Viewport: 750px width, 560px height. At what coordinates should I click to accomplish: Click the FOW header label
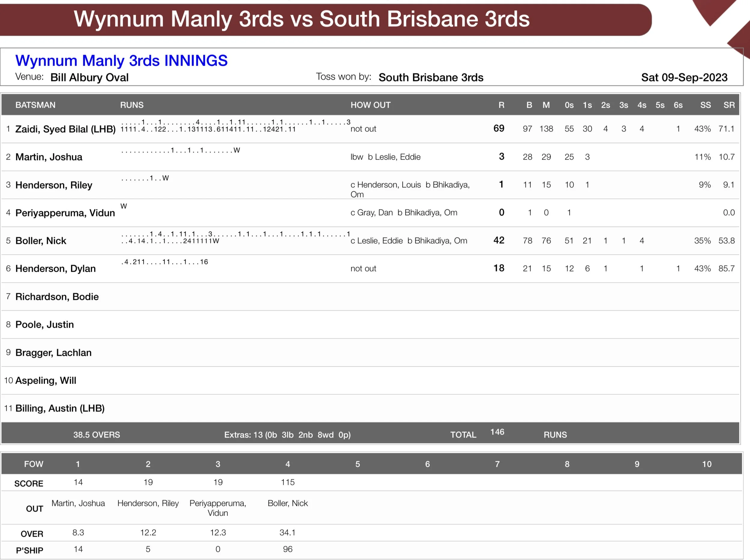point(34,464)
